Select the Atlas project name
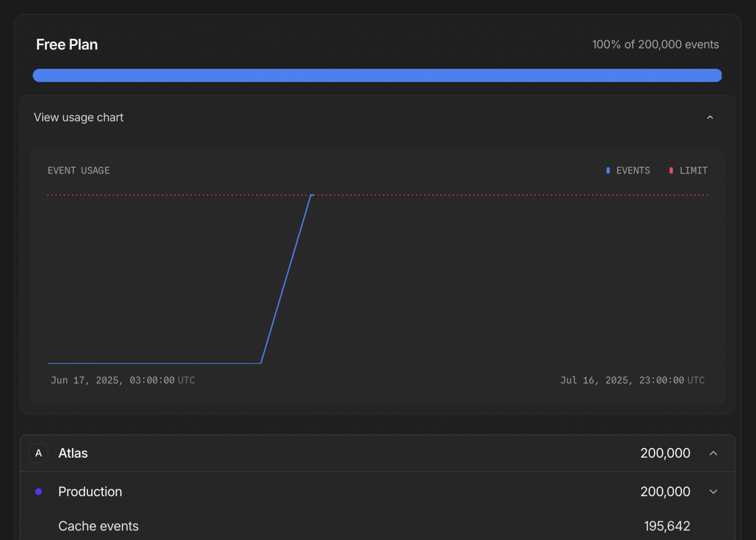Viewport: 756px width, 540px height. 73,453
